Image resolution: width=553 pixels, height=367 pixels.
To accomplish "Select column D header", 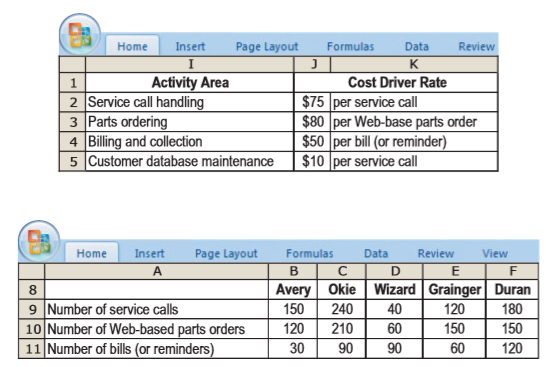I will 395,271.
